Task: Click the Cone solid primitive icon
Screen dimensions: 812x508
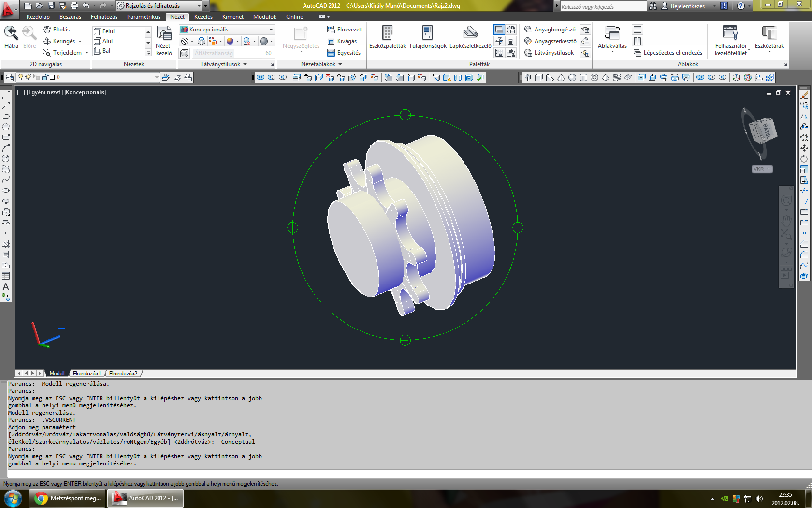Action: click(561, 77)
